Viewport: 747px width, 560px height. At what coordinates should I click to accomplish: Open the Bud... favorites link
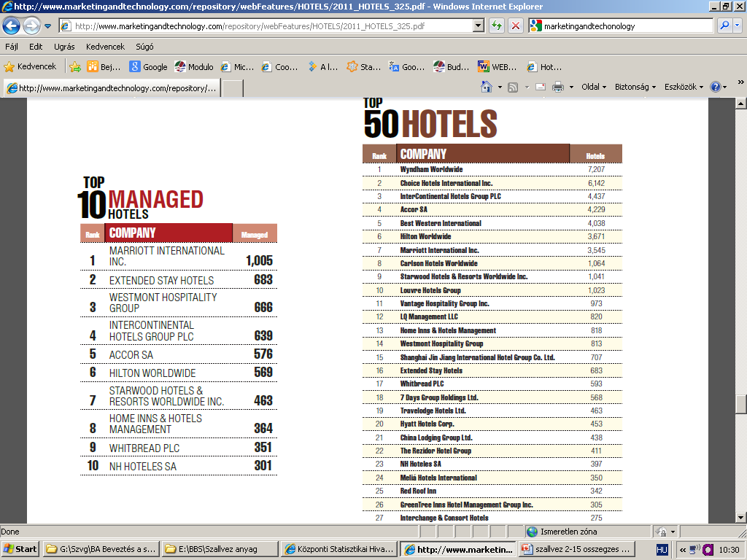tap(451, 66)
